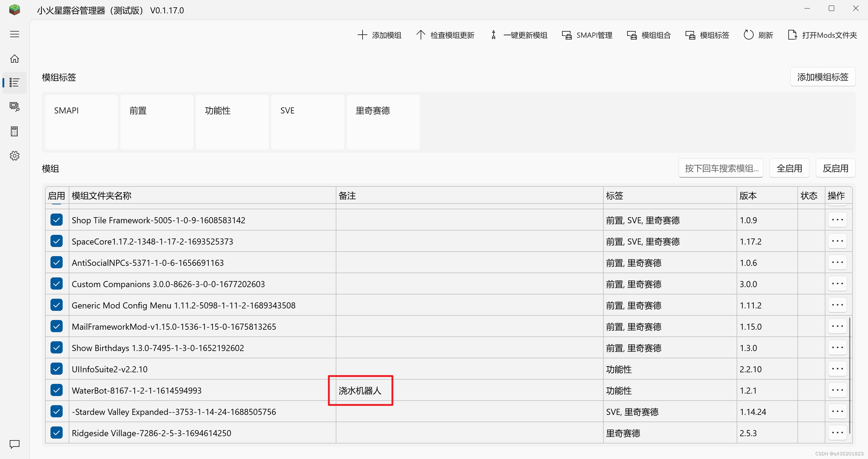The image size is (868, 459).
Task: Open the Shop Tile Framework more-actions menu
Action: point(837,220)
